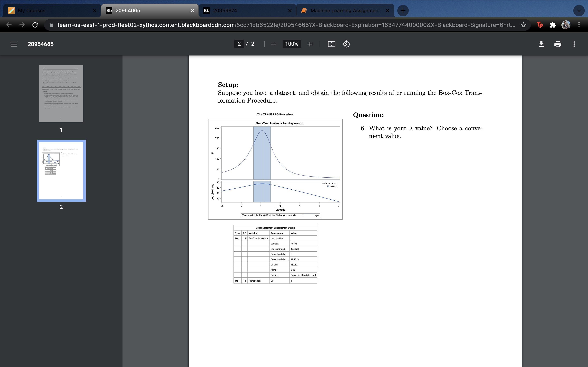Download the PDF document
Viewport: 588px width, 367px height.
coord(541,44)
